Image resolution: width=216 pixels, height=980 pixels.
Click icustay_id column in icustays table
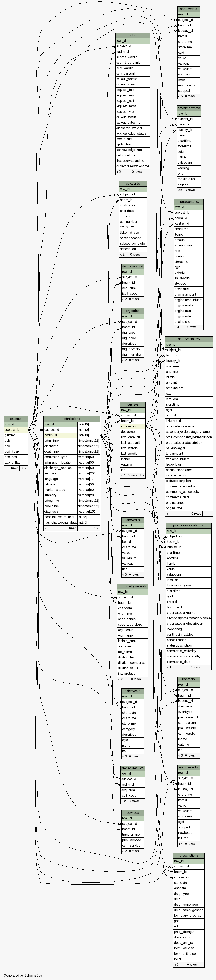[132, 426]
